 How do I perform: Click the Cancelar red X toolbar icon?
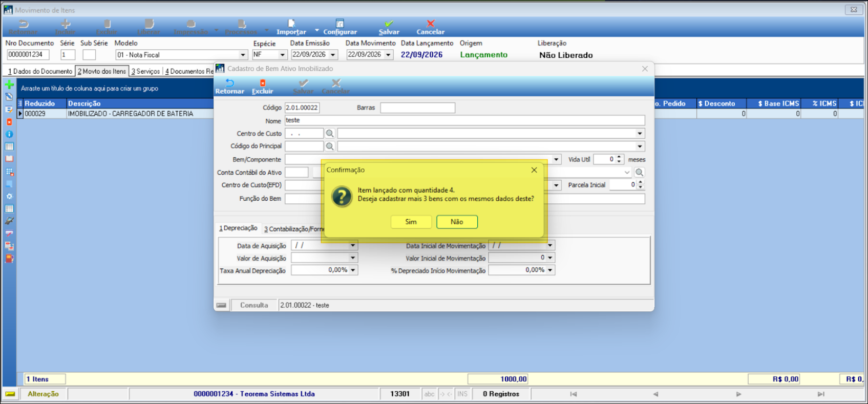430,28
